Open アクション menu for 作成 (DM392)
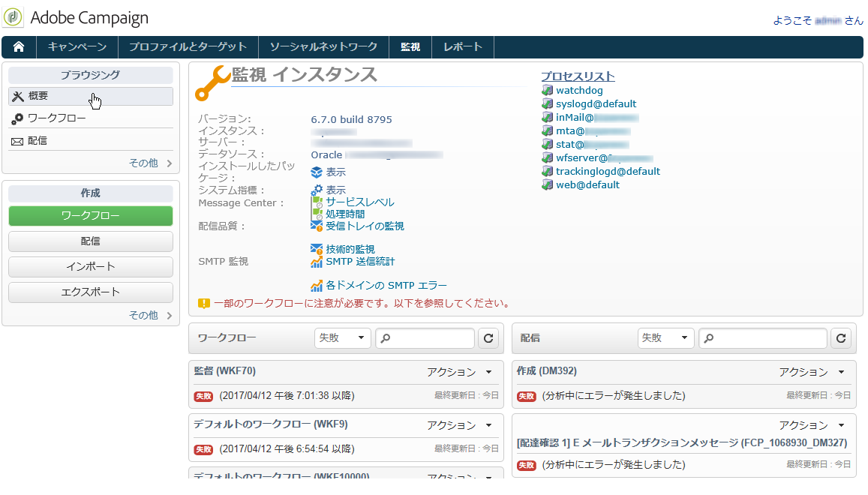Viewport: 868px width, 495px height. click(812, 372)
